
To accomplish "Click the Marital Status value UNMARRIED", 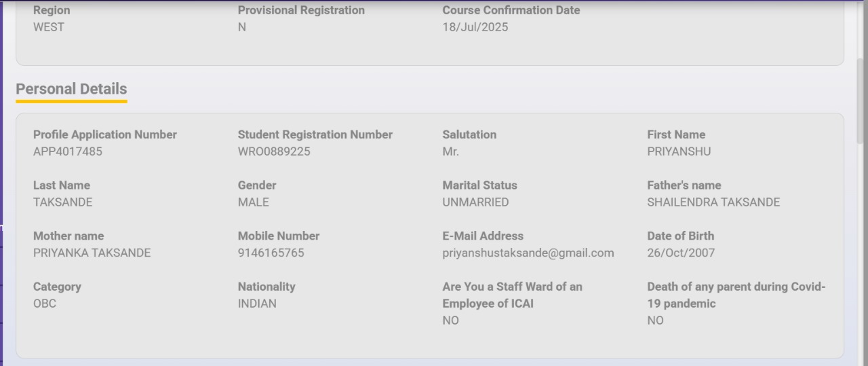I will 475,202.
